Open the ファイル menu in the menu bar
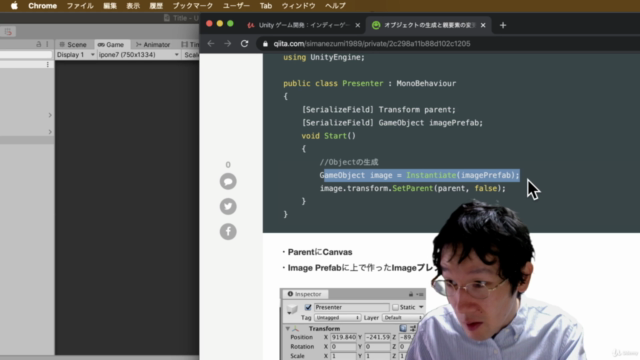The height and width of the screenshot is (360, 640). point(80,6)
